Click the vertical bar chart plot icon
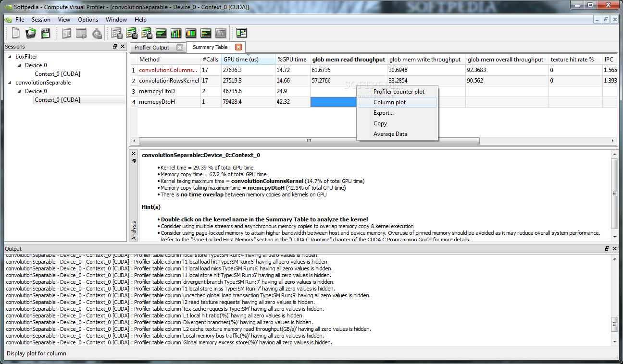623x364 pixels. [176, 33]
